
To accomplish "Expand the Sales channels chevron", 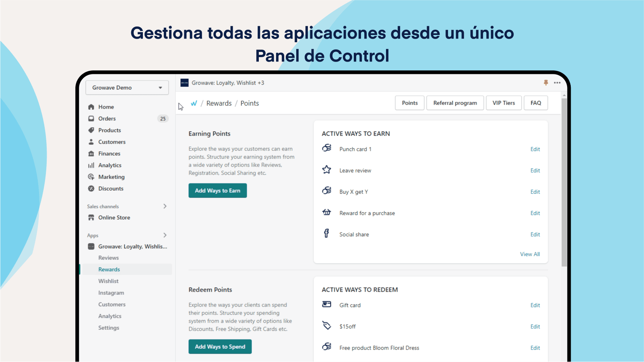I will (x=165, y=206).
